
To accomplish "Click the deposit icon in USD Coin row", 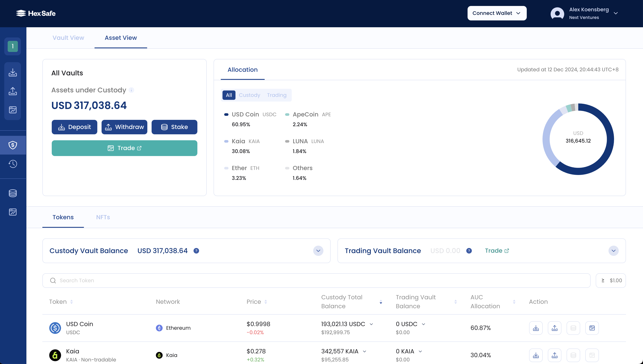I will click(x=536, y=328).
